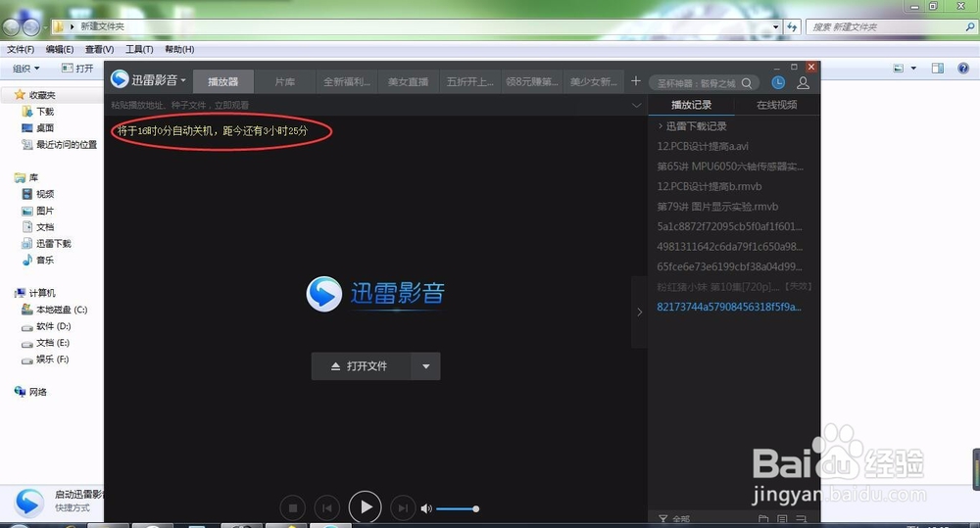Click Explorer's back navigation arrow
Viewport: 980px width, 528px height.
(x=11, y=26)
